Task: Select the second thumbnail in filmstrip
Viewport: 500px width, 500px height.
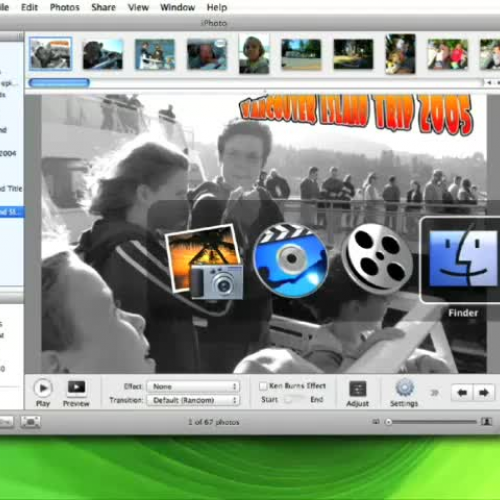Action: 103,54
